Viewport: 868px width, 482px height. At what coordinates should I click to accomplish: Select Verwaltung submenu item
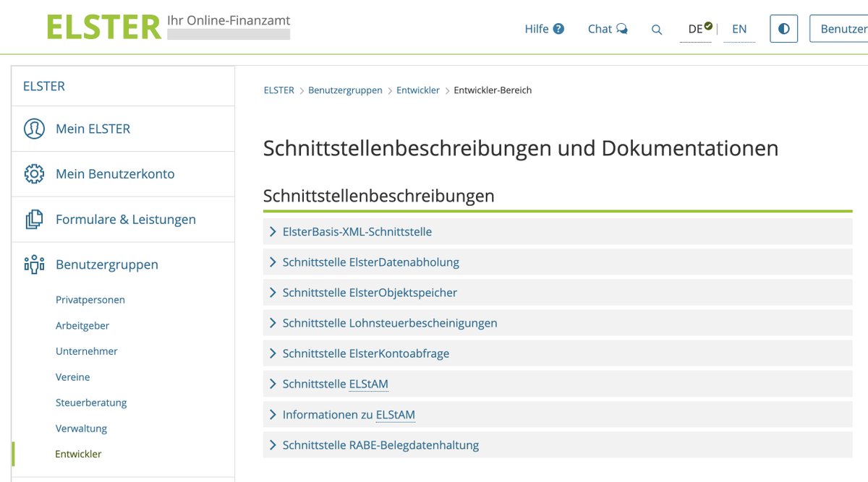pyautogui.click(x=81, y=429)
